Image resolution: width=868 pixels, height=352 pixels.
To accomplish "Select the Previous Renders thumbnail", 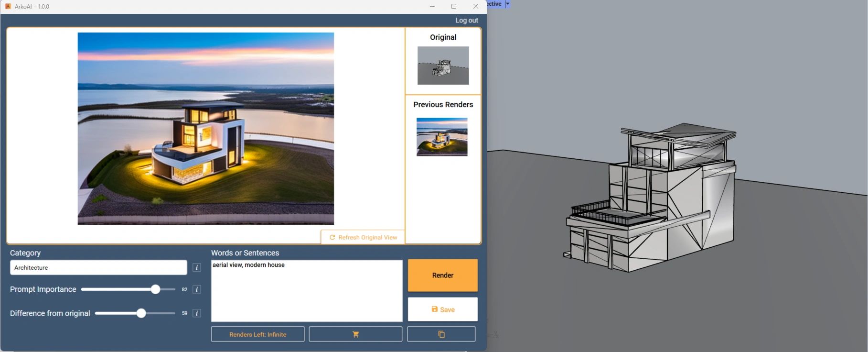I will pos(442,137).
